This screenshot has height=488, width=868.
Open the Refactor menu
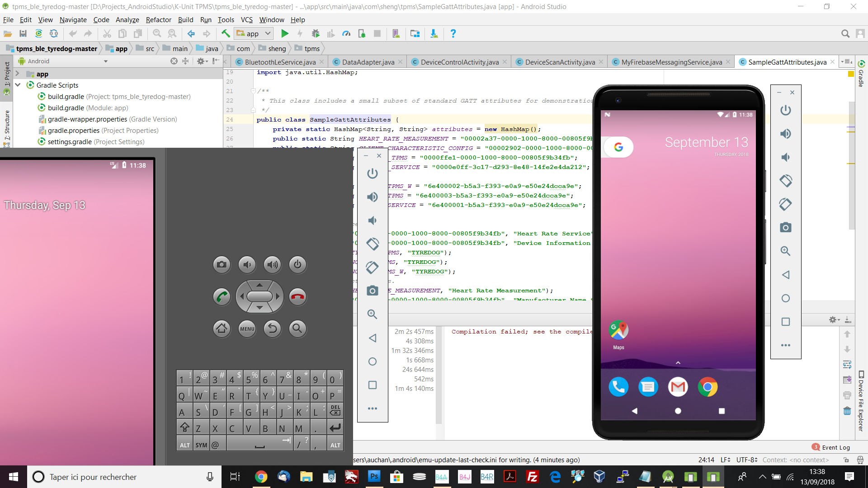[x=158, y=20]
